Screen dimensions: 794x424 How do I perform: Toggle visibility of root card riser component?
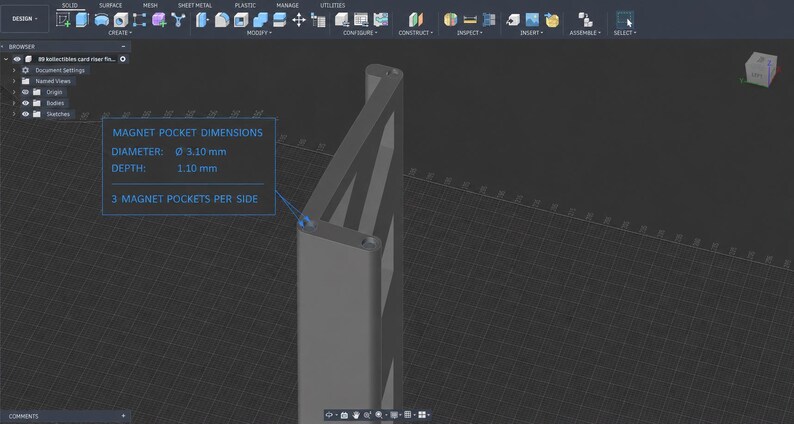click(17, 59)
